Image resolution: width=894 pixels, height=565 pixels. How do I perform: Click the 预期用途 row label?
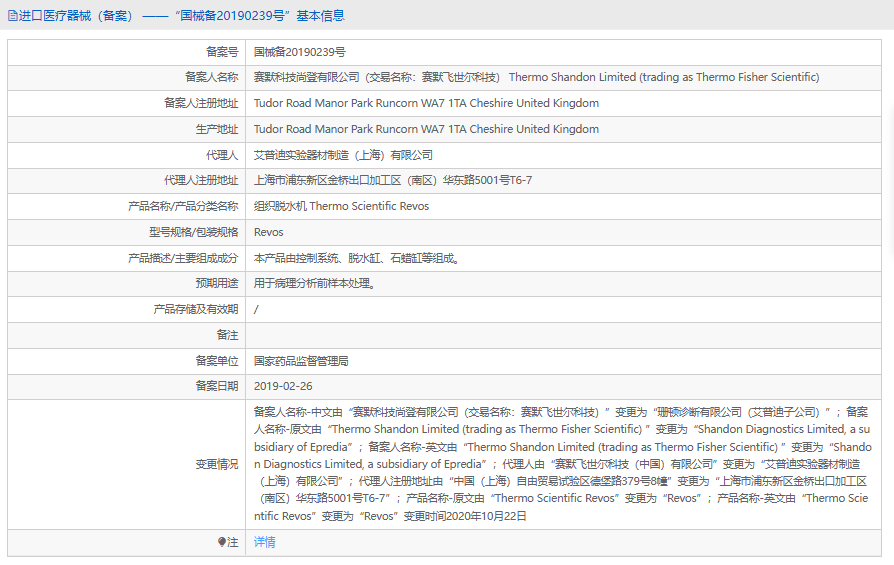point(217,283)
